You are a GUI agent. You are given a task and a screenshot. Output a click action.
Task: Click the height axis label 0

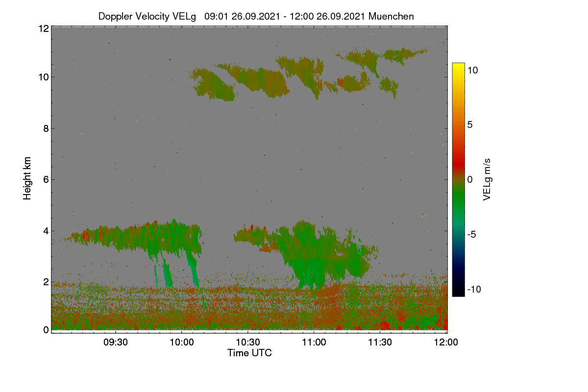pyautogui.click(x=46, y=330)
